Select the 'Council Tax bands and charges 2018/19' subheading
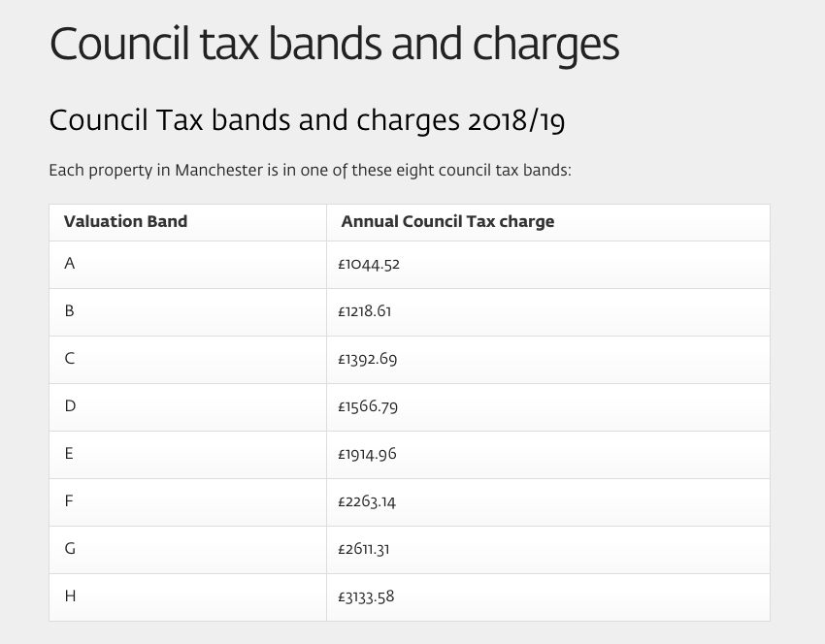 (307, 121)
